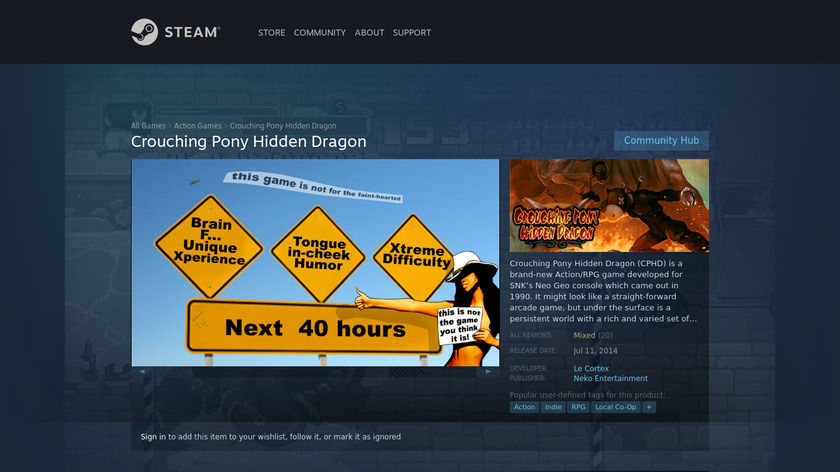This screenshot has height=472, width=840.
Task: Select the Action tag
Action: click(x=524, y=407)
